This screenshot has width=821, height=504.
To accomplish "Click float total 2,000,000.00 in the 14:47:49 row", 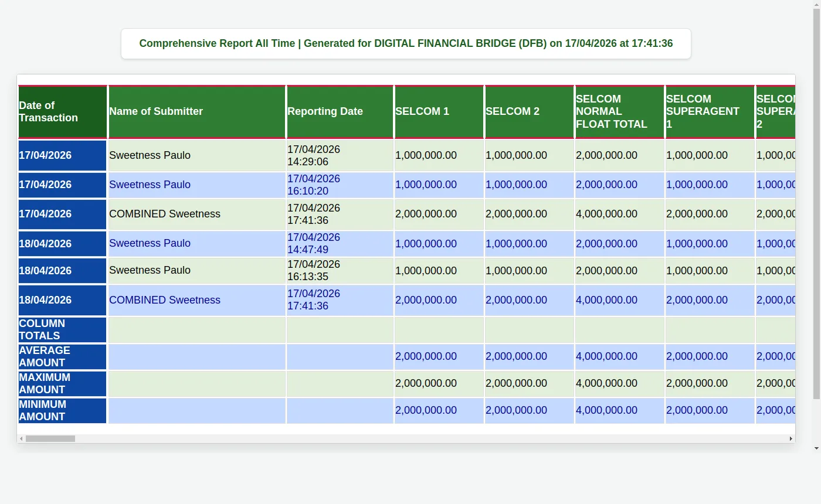I will point(606,243).
